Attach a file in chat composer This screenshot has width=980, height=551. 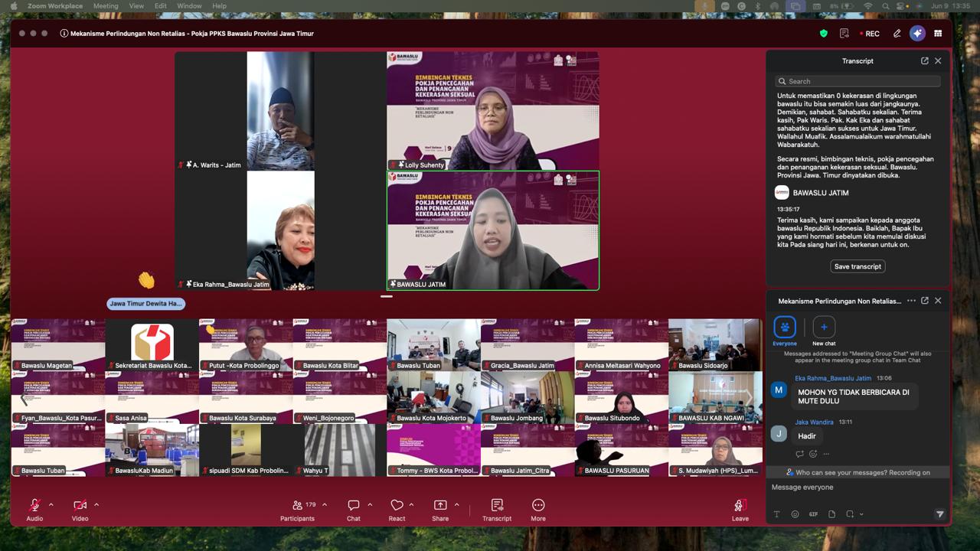coord(831,514)
